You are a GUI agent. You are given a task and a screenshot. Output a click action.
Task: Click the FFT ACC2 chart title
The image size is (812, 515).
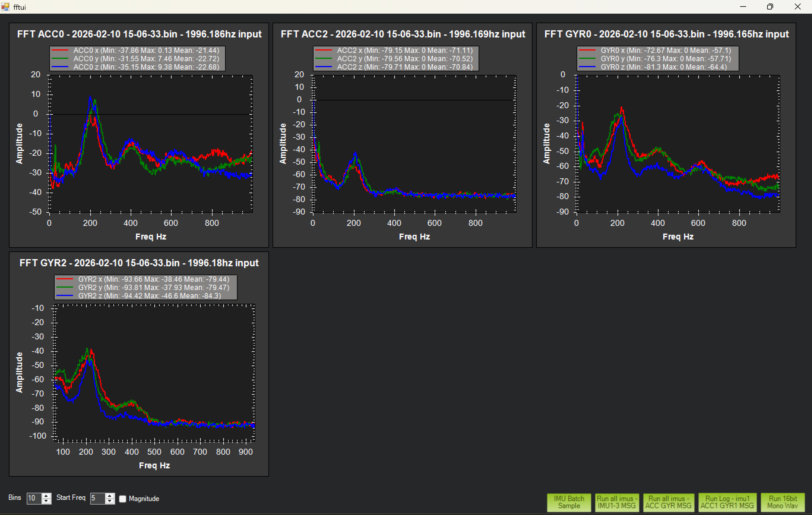pos(403,34)
